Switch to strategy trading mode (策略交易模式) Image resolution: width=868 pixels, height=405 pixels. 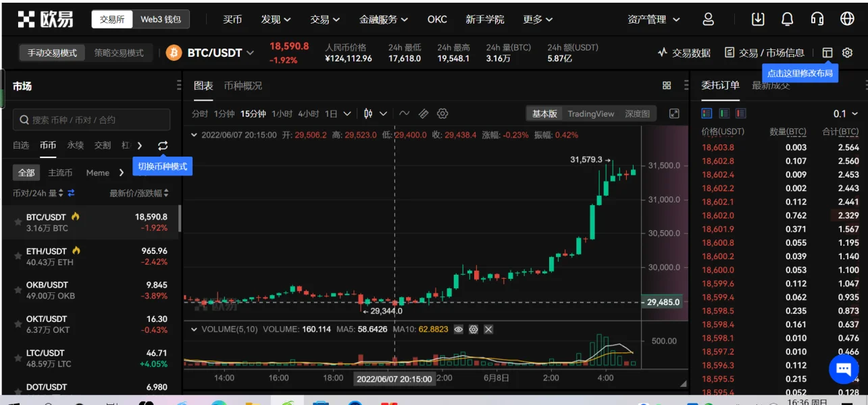tap(119, 53)
